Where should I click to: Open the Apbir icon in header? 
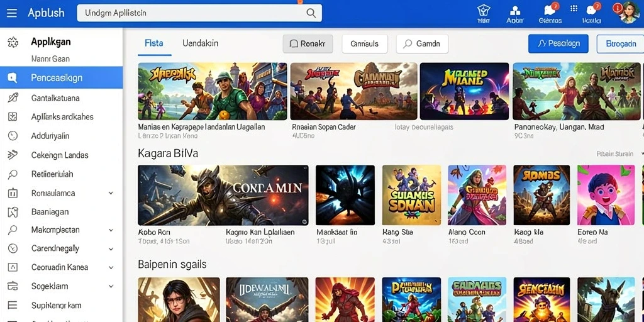click(x=514, y=10)
